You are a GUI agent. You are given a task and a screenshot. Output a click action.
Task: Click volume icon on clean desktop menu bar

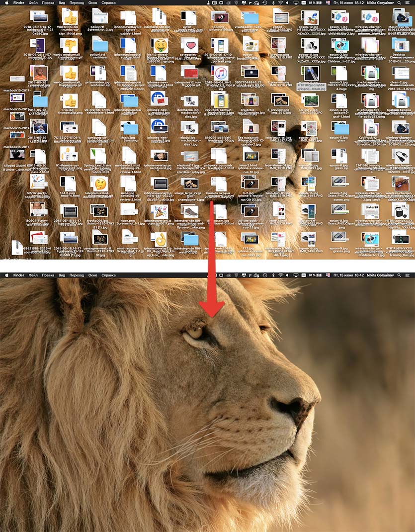[x=287, y=275]
